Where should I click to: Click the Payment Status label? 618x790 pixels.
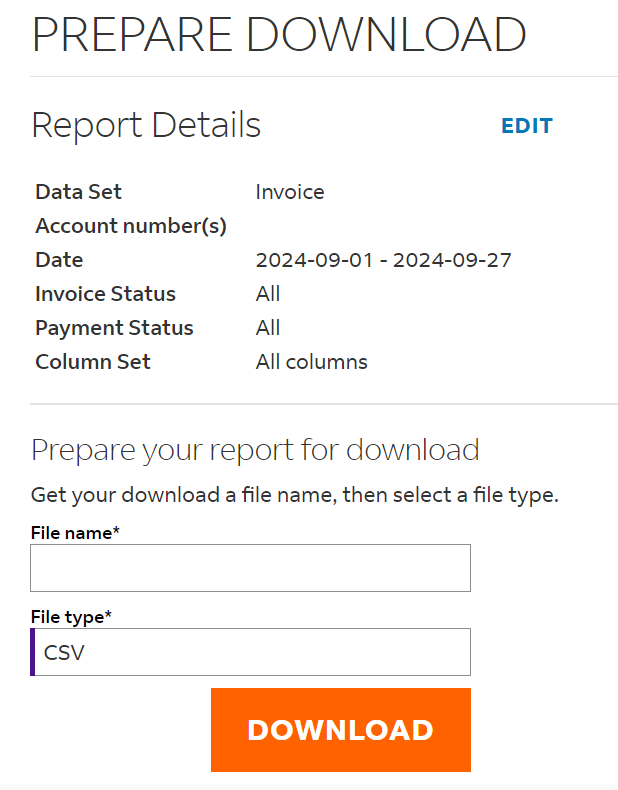point(114,328)
